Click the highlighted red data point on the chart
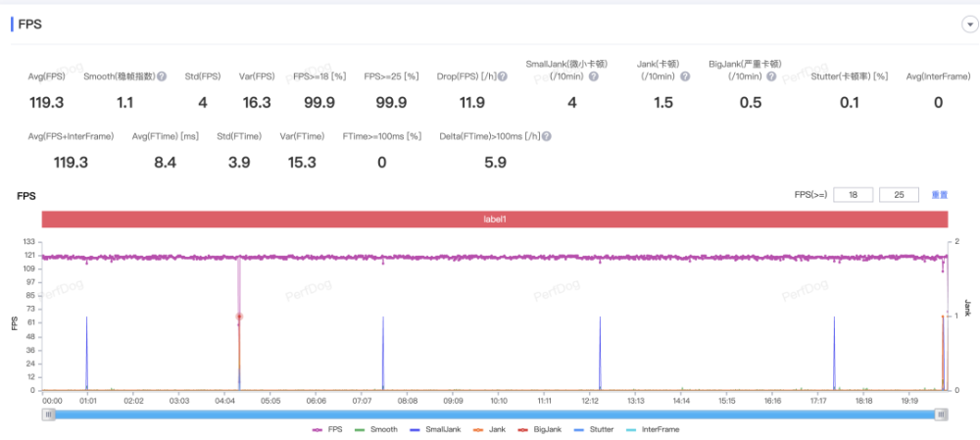Viewport: 980px width, 440px height. click(239, 317)
